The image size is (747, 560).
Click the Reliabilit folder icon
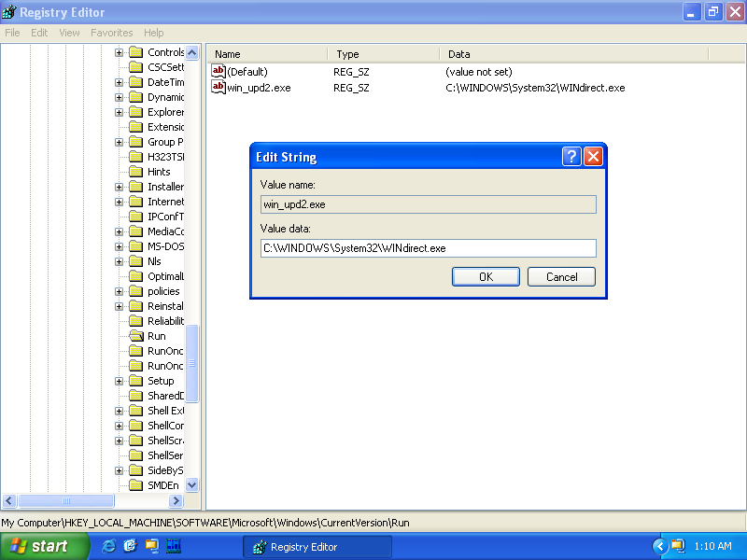pyautogui.click(x=136, y=321)
